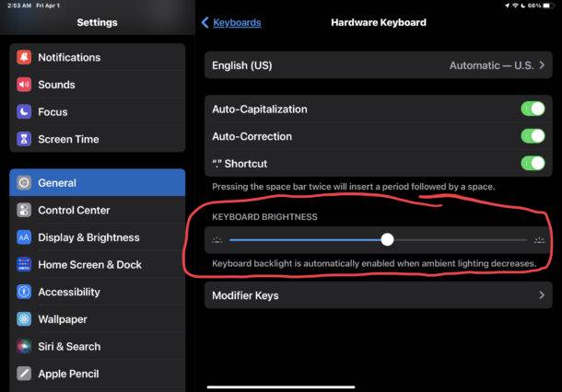Tap the Control Center icon
Viewport: 562px width, 392px height.
pyautogui.click(x=24, y=211)
